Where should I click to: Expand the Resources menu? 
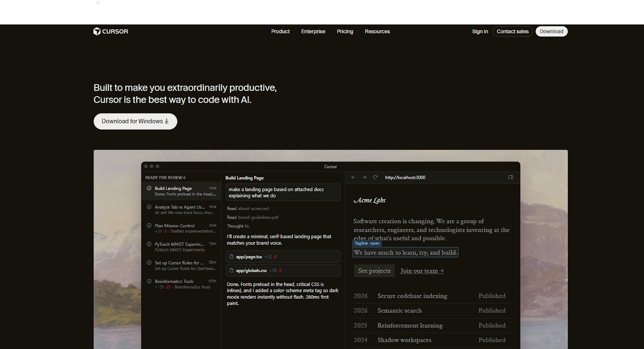pos(377,31)
